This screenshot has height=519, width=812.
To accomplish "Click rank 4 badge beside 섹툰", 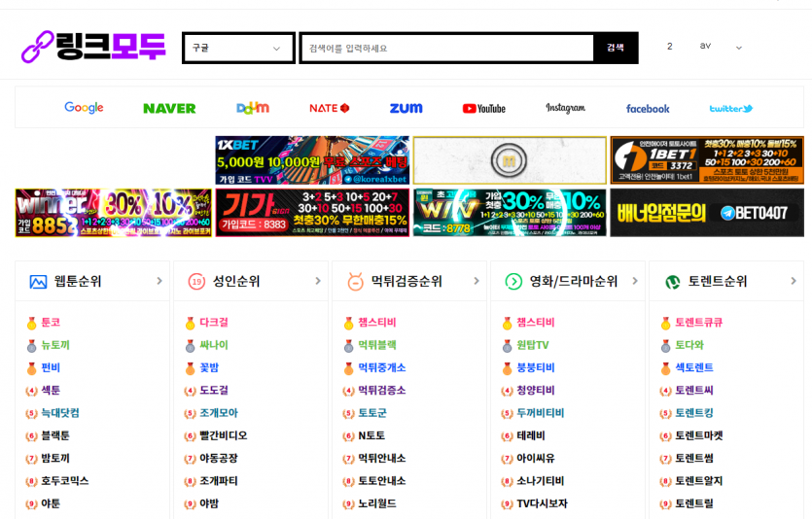I will [x=31, y=391].
